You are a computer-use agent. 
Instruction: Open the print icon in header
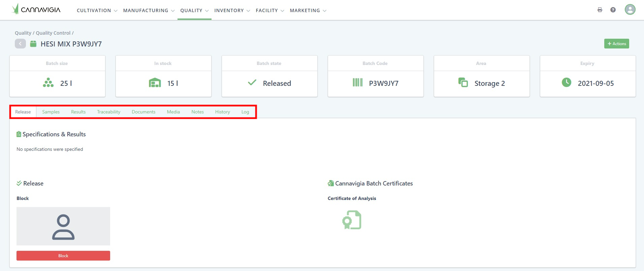[x=600, y=10]
